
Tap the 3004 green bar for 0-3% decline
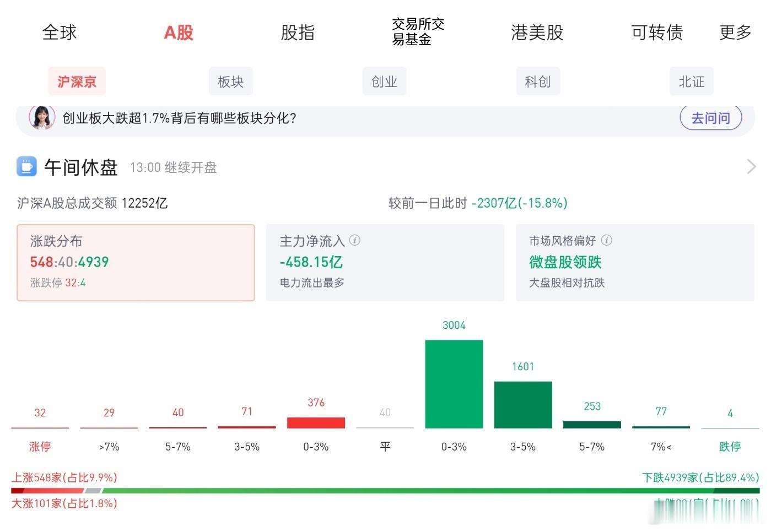454,384
